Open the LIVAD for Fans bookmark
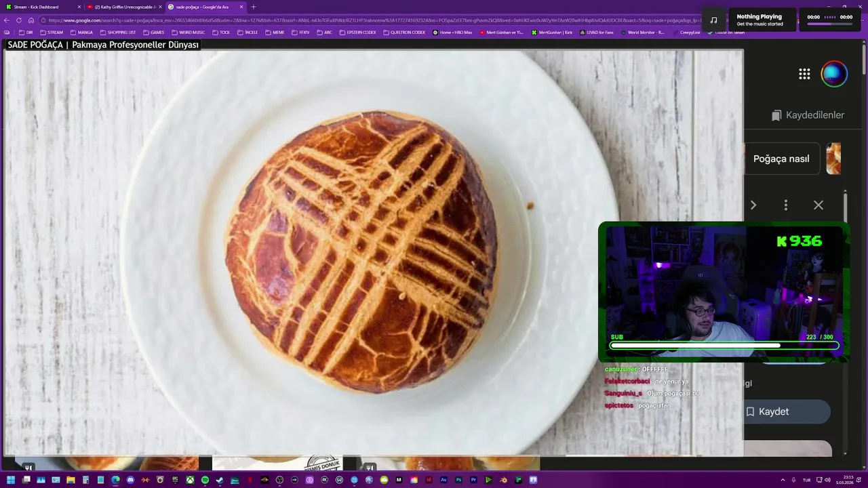Screen dimensions: 868x488 (x=597, y=32)
